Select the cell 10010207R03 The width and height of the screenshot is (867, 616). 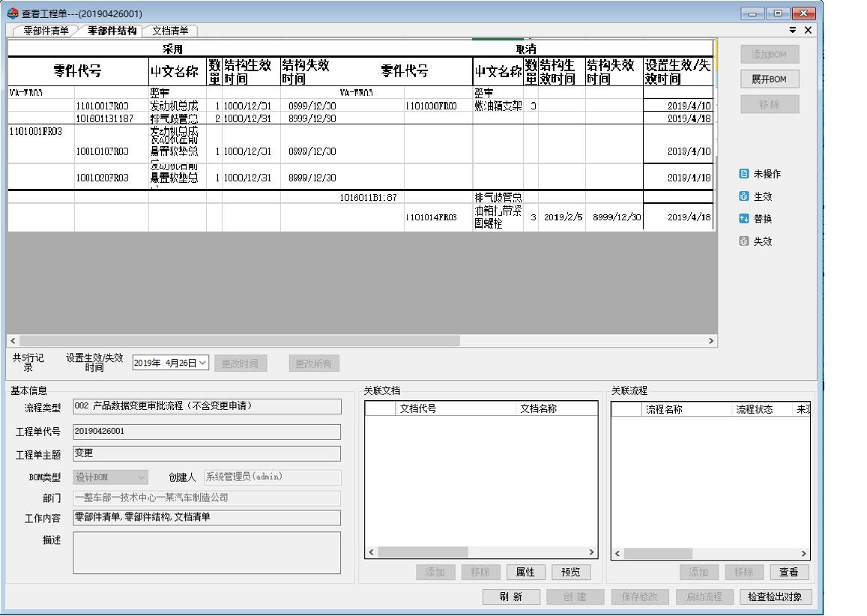(x=111, y=178)
